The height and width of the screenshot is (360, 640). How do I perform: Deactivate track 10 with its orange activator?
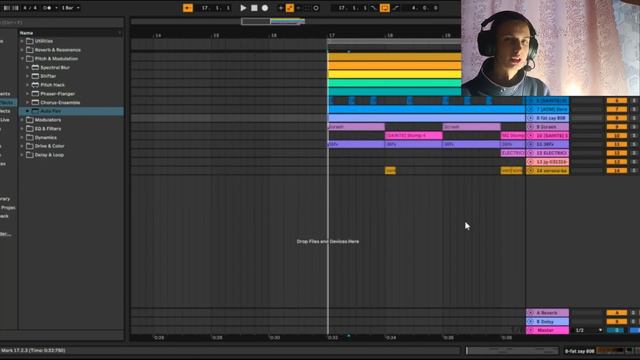coord(617,136)
